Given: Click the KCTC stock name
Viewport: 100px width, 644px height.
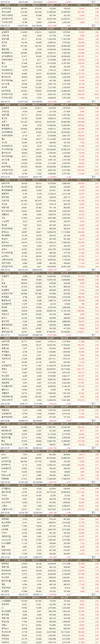Looking at the screenshot, I should point(3,454).
